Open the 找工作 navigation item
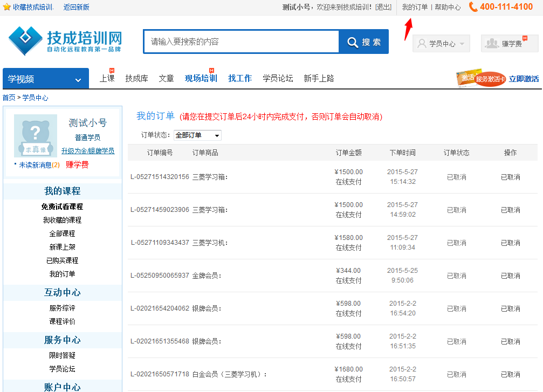This screenshot has height=392, width=543. 240,78
